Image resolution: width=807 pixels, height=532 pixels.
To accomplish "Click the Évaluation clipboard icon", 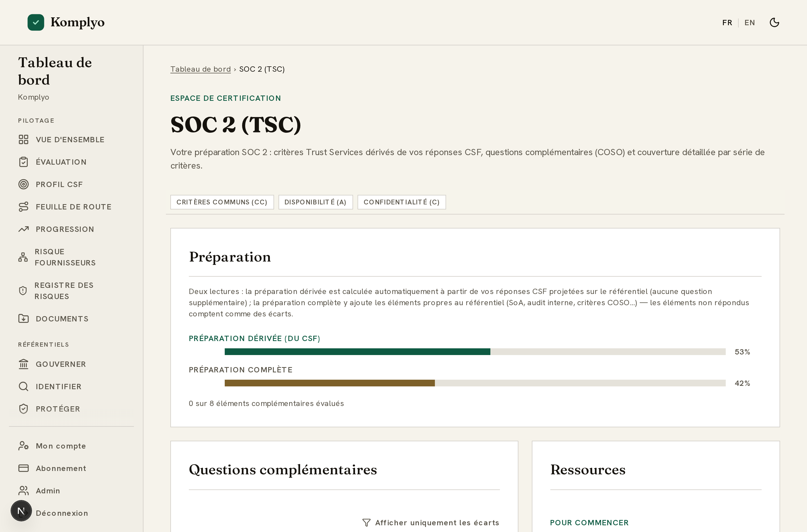I will (x=24, y=162).
